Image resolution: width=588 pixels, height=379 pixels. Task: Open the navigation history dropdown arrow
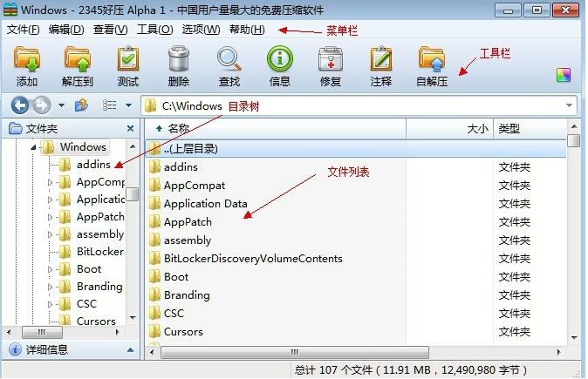(x=61, y=105)
